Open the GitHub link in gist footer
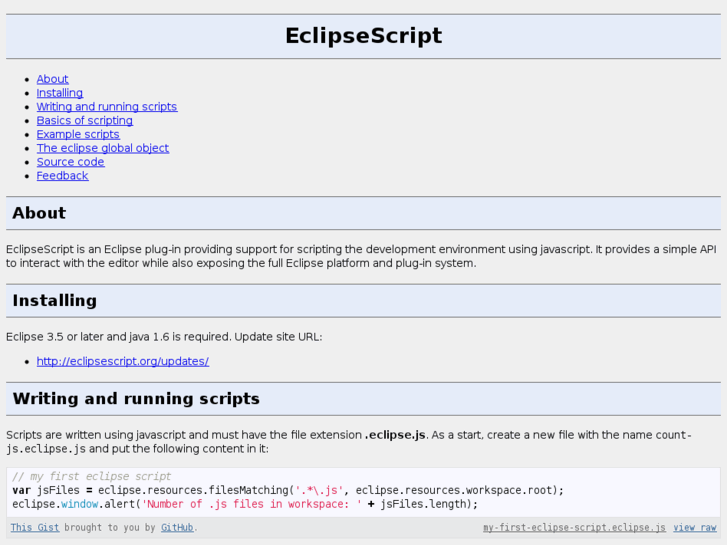The height and width of the screenshot is (545, 727). (177, 527)
